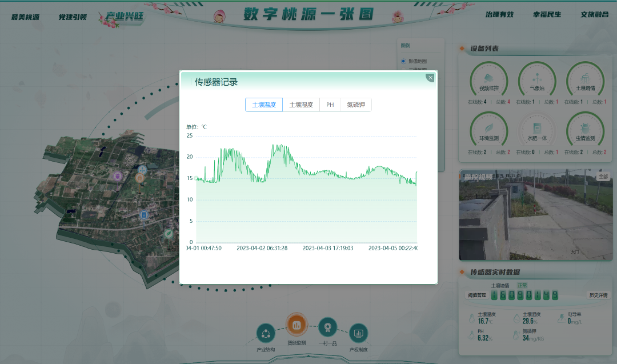This screenshot has height=364, width=617.
Task: Click the 土壤温度 thermometer icon in realtime data
Action: point(472,318)
